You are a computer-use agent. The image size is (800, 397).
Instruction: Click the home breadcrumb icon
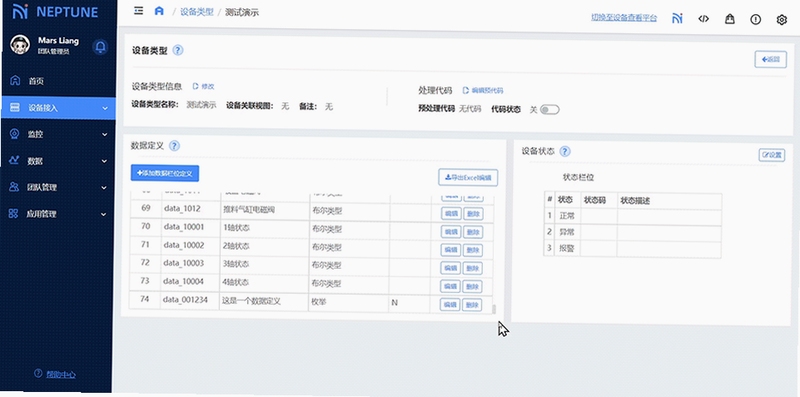click(x=159, y=11)
